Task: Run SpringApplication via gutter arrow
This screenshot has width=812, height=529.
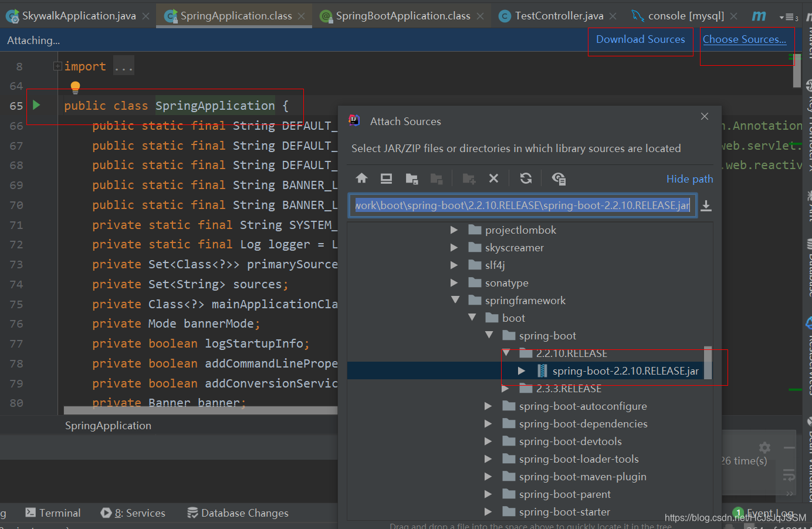Action: 36,105
